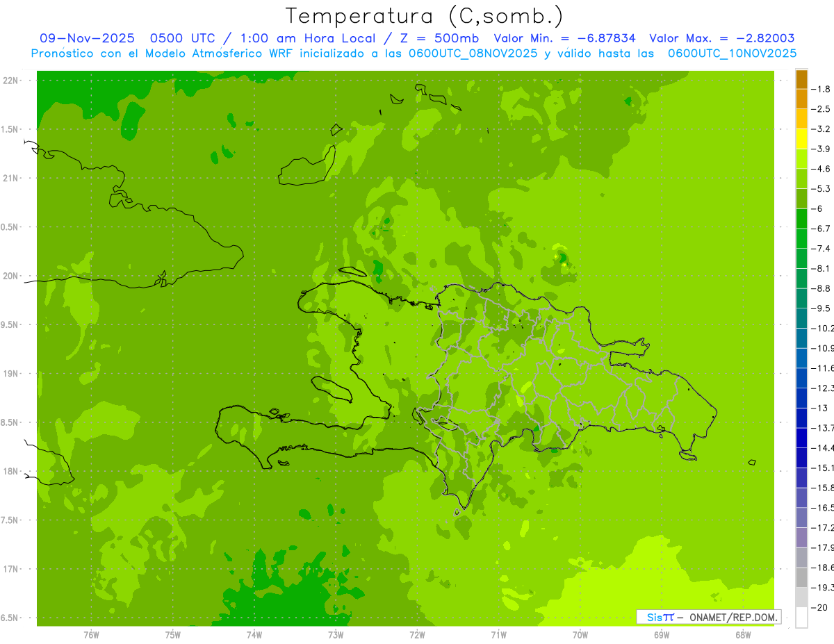Click "0600UTC_10NOV2025" valid-until time text
Image resolution: width=834 pixels, height=644 pixels.
click(733, 53)
